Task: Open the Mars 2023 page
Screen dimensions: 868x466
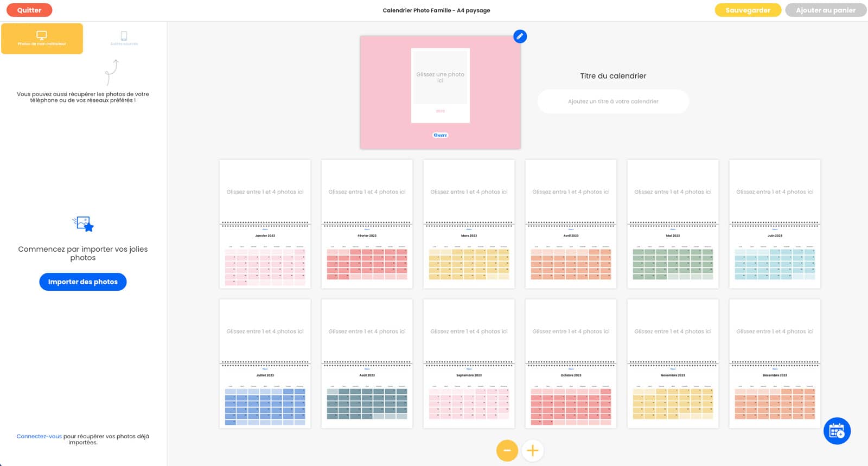Action: [469, 224]
